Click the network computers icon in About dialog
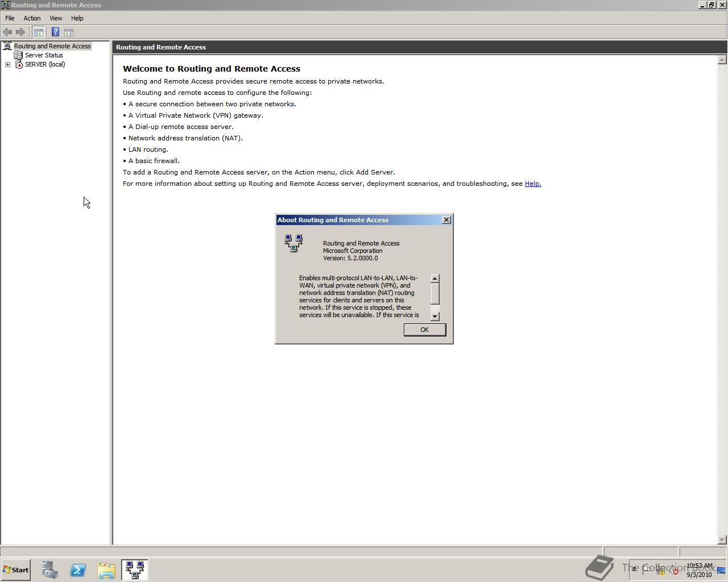The height and width of the screenshot is (582, 728). (x=294, y=243)
